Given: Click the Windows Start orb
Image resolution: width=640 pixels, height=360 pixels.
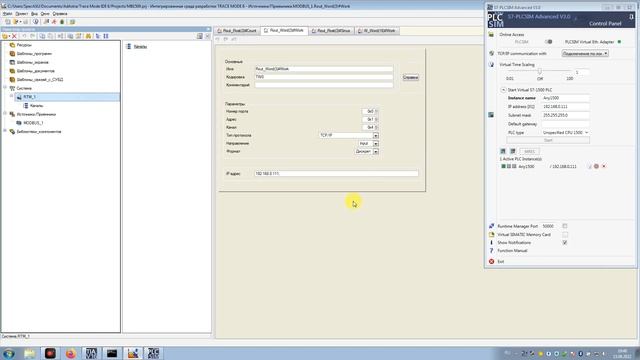Looking at the screenshot, I should (9, 353).
